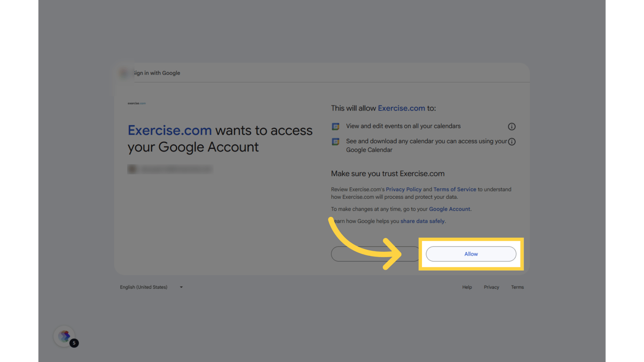Expand the language selector chevron
The width and height of the screenshot is (644, 362).
pyautogui.click(x=181, y=287)
